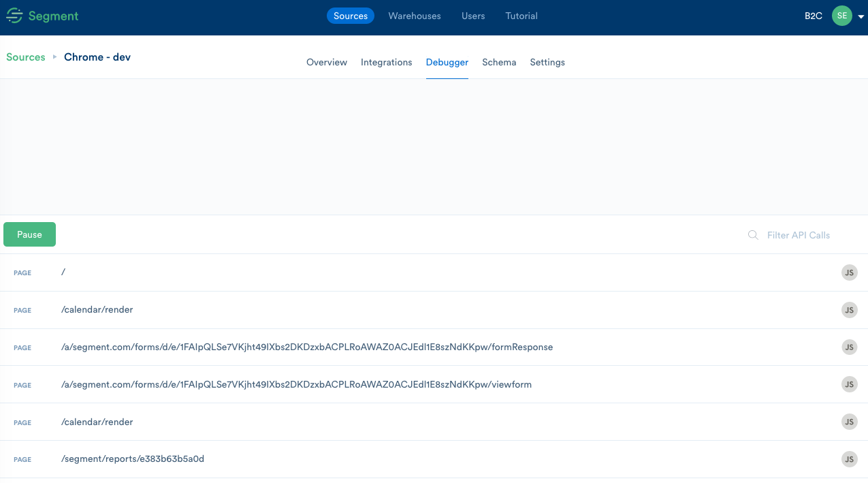
Task: Go to the Integrations tab
Action: (386, 62)
